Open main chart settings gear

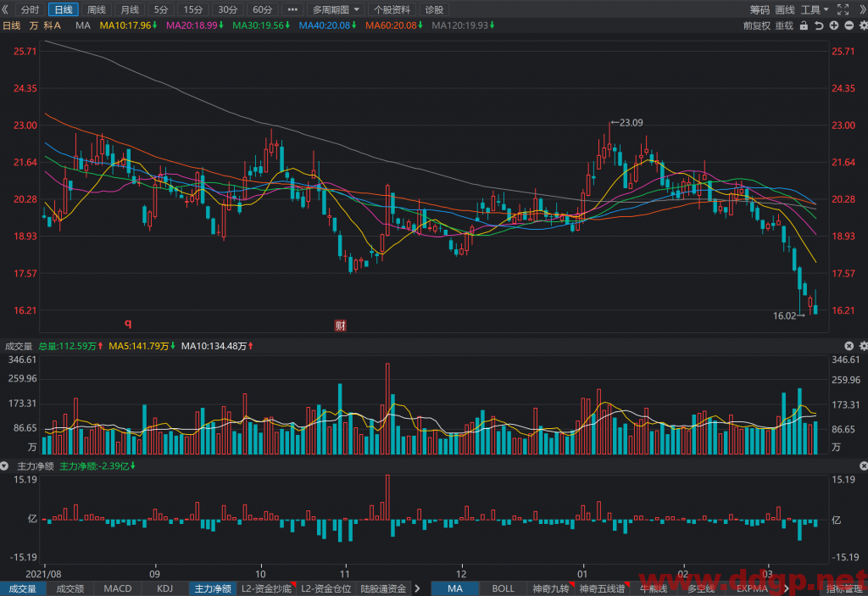[x=863, y=25]
